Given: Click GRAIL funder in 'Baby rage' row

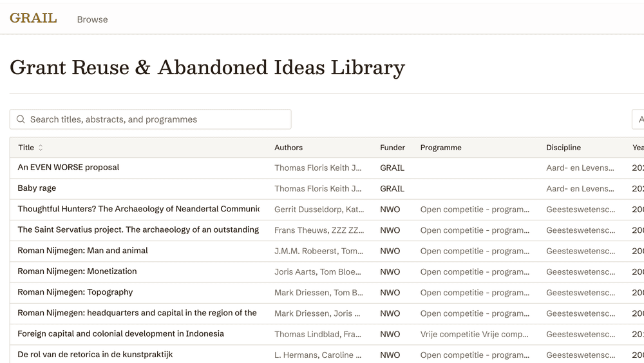Looking at the screenshot, I should tap(392, 189).
